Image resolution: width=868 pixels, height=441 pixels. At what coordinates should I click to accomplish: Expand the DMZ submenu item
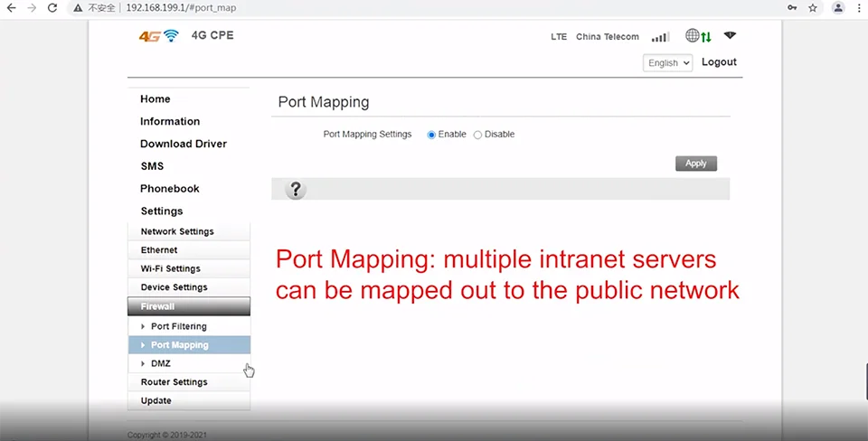tap(160, 363)
